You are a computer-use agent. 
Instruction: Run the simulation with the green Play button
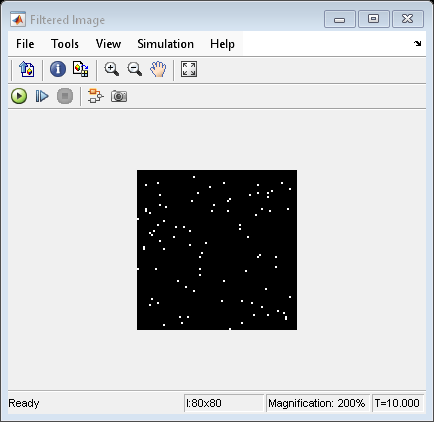[x=19, y=96]
